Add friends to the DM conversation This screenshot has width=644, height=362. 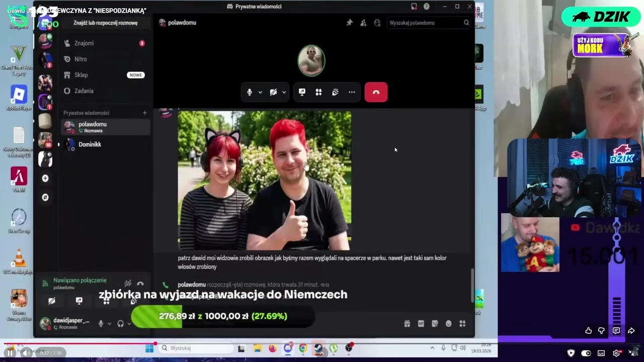[x=363, y=23]
